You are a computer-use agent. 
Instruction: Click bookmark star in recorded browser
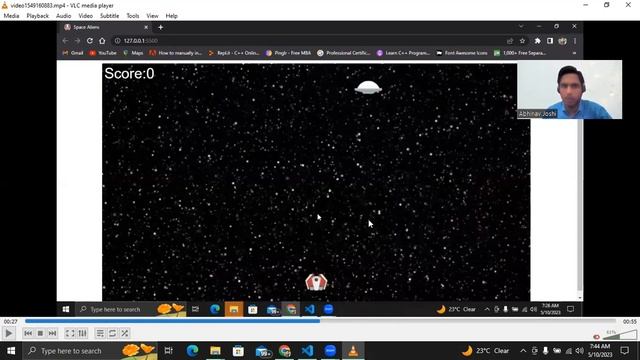[x=522, y=41]
